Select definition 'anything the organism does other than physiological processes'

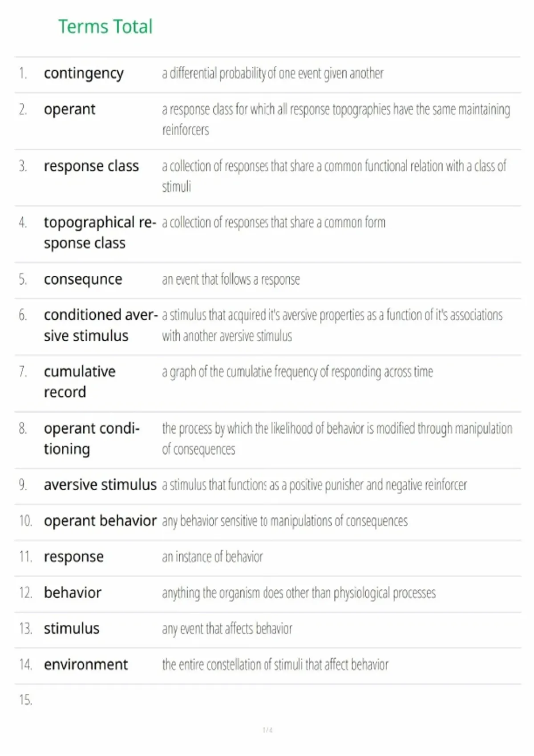pos(299,593)
